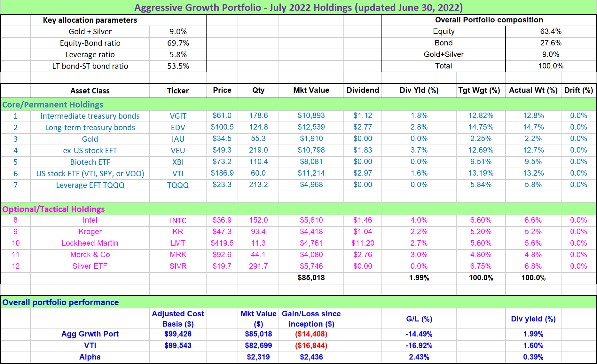Select the EDV ticker cell
The width and height of the screenshot is (597, 364).
click(x=178, y=128)
